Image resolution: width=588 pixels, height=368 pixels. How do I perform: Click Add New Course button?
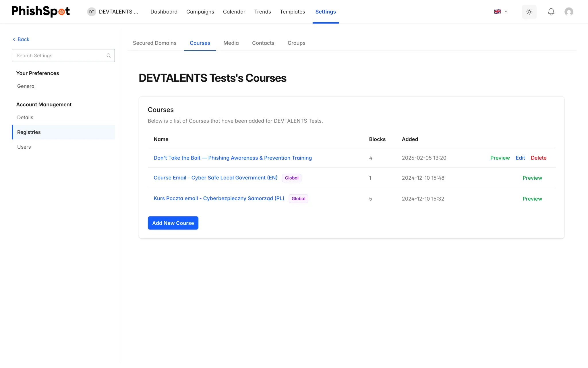pyautogui.click(x=173, y=223)
